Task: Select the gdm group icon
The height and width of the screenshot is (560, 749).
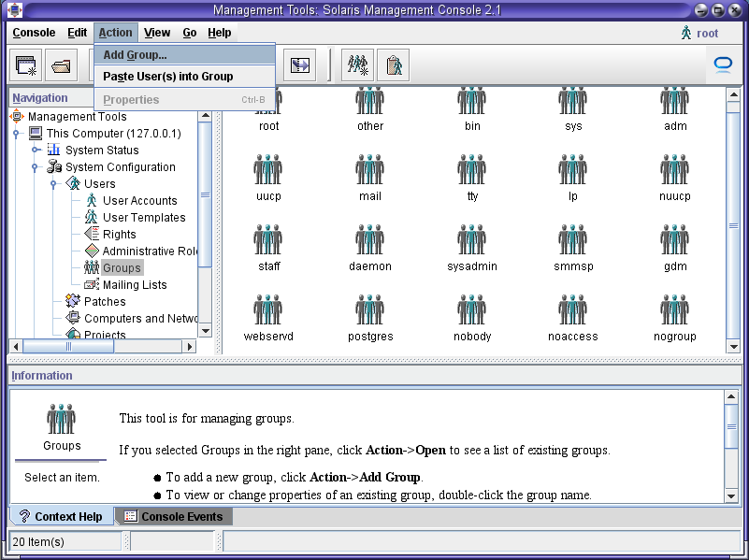Action: click(674, 239)
